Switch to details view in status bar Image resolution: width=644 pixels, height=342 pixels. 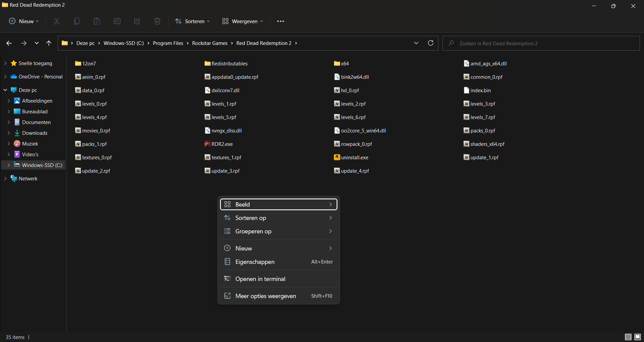tap(628, 337)
